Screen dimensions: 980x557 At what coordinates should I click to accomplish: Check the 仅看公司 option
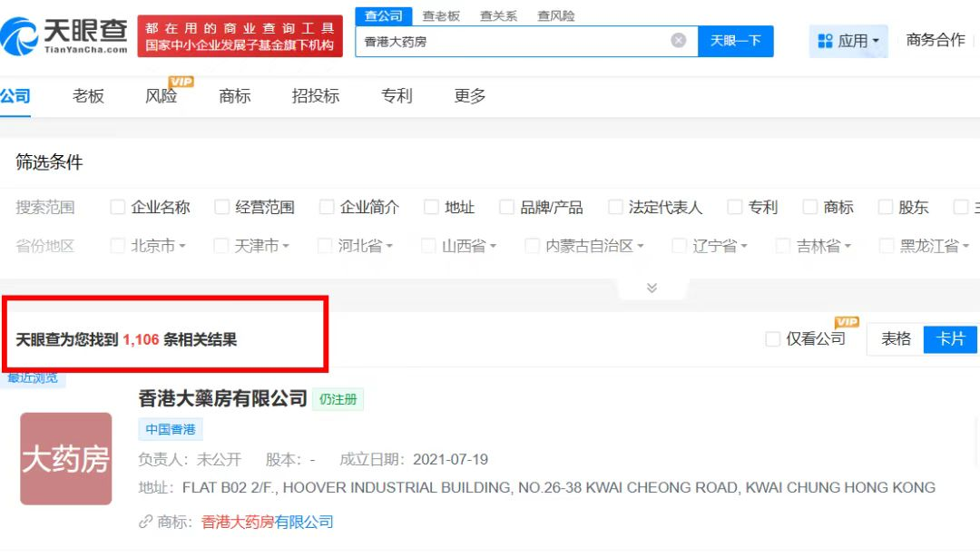click(x=773, y=339)
